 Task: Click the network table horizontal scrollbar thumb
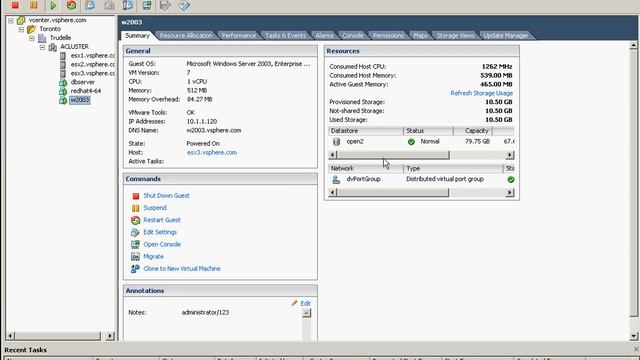393,193
